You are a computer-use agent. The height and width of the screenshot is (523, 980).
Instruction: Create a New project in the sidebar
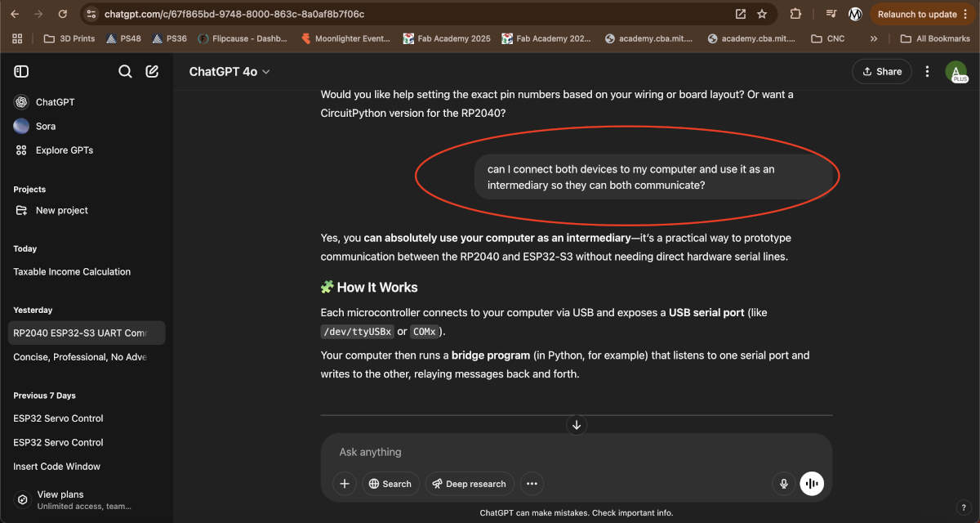(87, 210)
